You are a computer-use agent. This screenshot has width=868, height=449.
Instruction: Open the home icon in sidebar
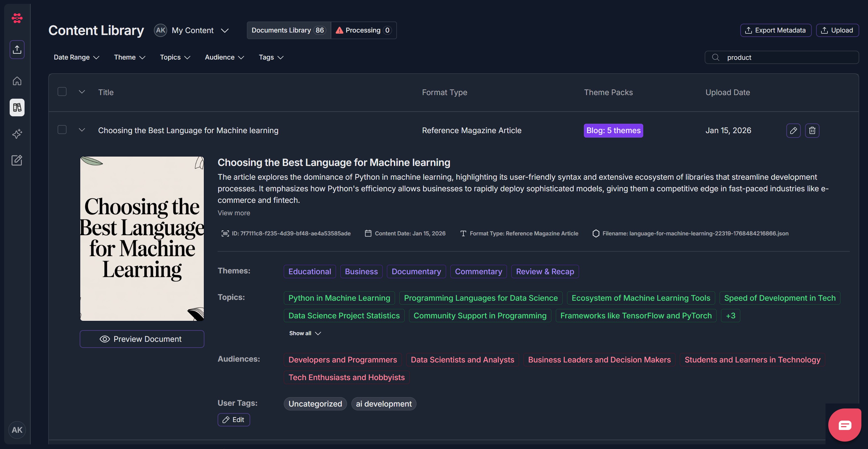tap(17, 81)
